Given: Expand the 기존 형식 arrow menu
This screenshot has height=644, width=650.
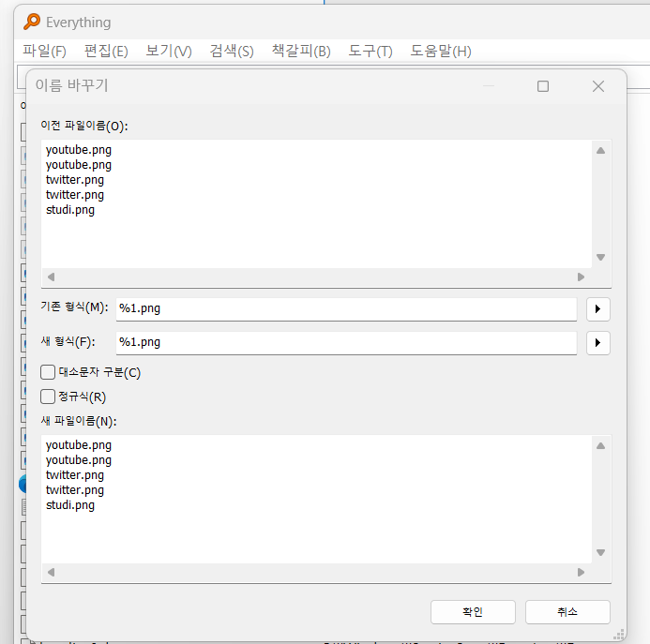Looking at the screenshot, I should point(597,309).
